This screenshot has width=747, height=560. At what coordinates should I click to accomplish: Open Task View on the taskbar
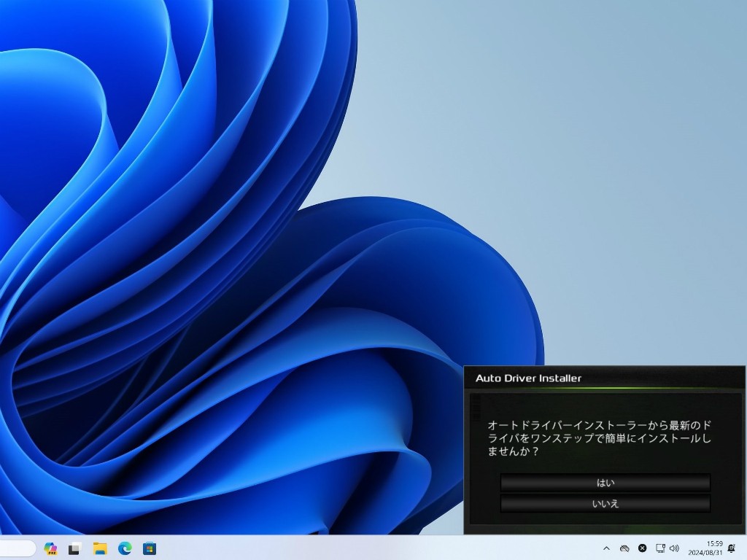point(74,548)
